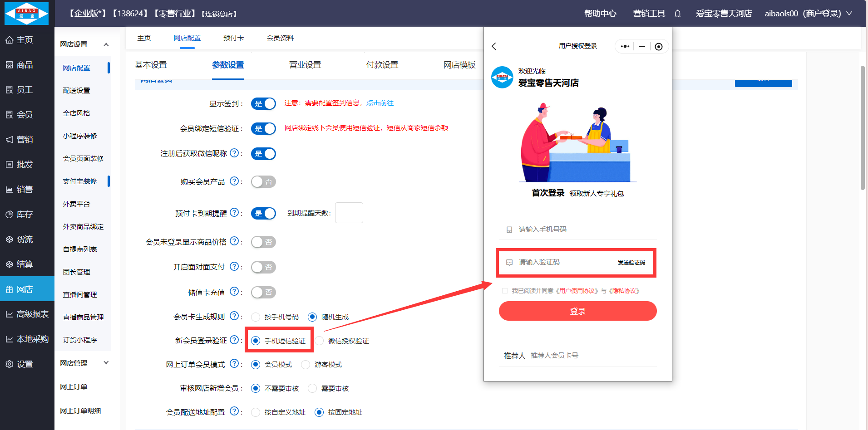
Task: Open the 付款设置 tab
Action: pyautogui.click(x=382, y=65)
